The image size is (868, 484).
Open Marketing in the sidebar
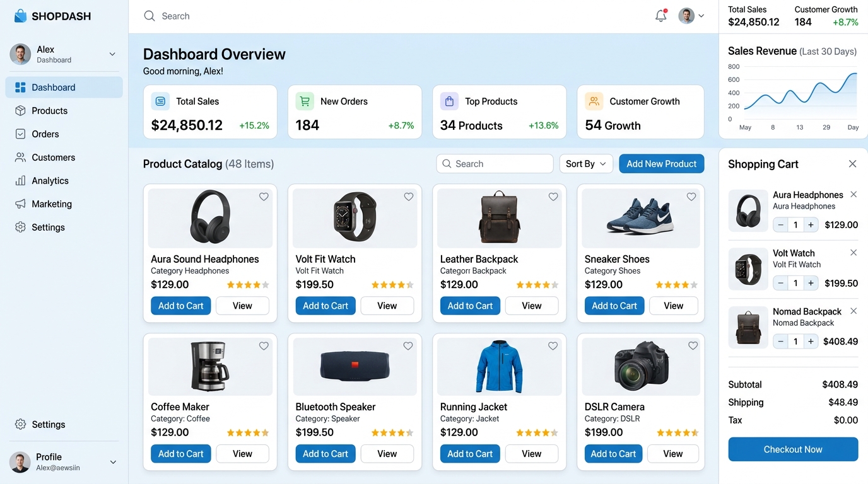point(64,204)
